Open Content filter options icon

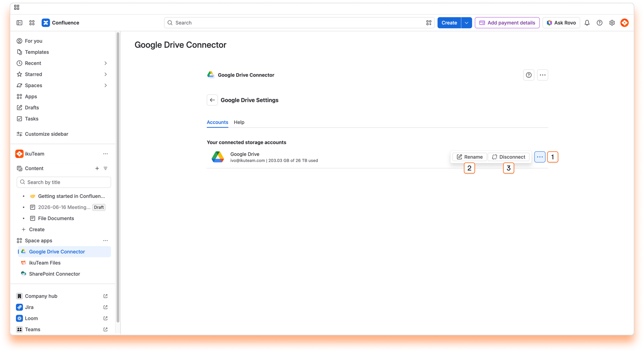tap(105, 168)
